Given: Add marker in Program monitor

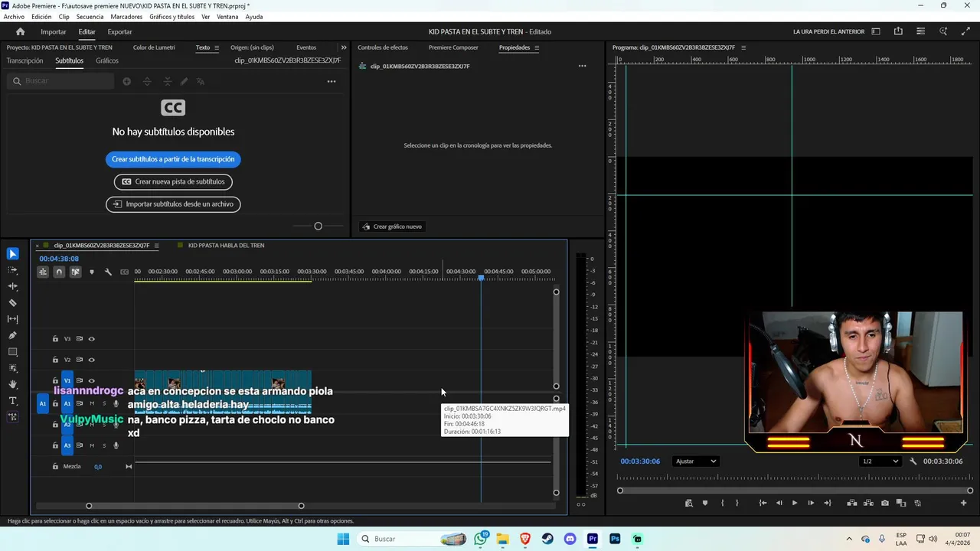Looking at the screenshot, I should pyautogui.click(x=705, y=503).
